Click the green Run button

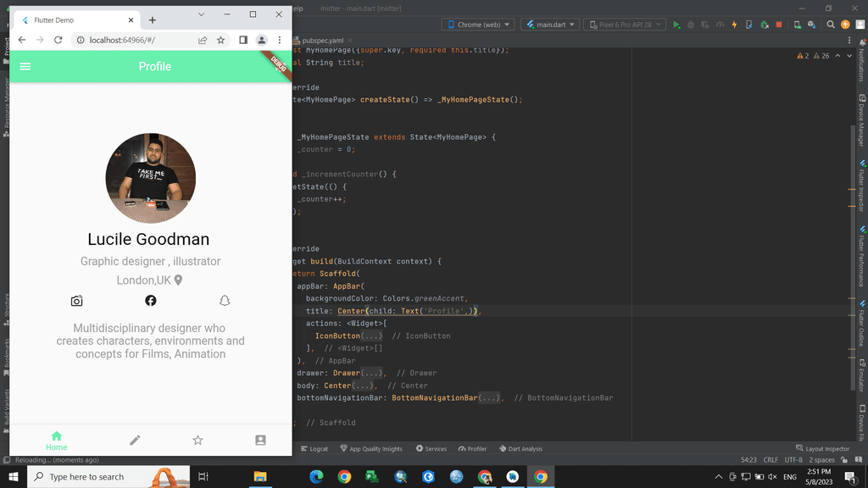coord(676,25)
